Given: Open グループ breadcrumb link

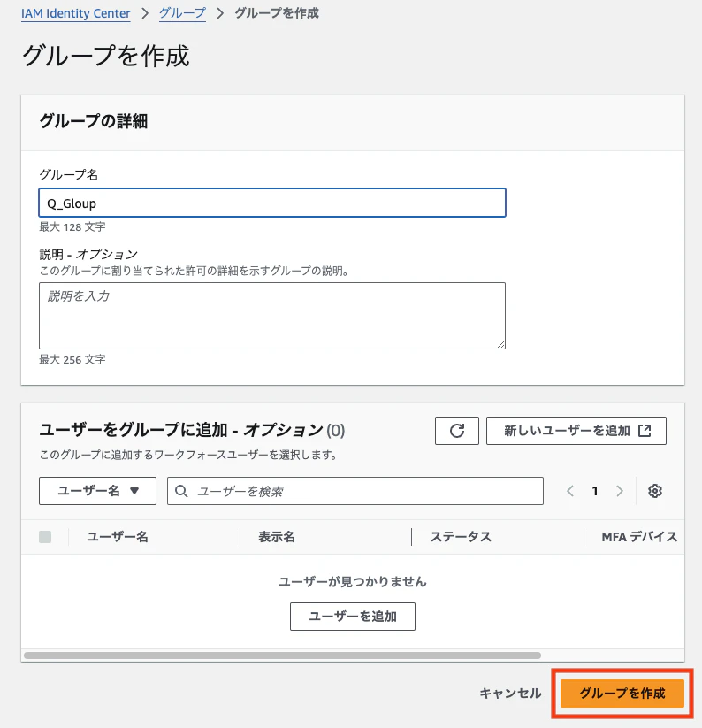Looking at the screenshot, I should 182,13.
